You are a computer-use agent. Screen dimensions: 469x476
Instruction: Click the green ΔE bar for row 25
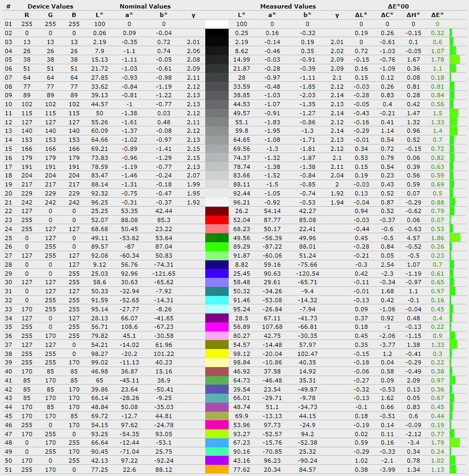click(455, 237)
